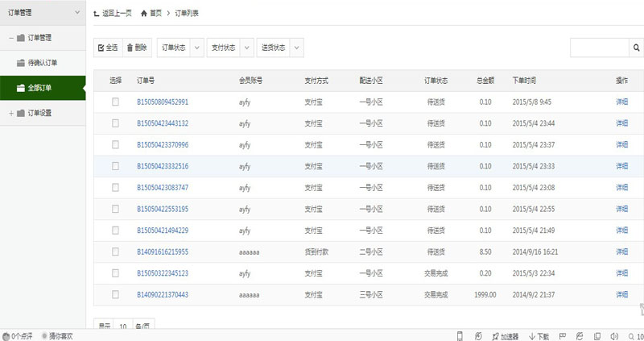This screenshot has width=644, height=341.
Task: Open the 下载 download icon in status bar
Action: coord(533,335)
